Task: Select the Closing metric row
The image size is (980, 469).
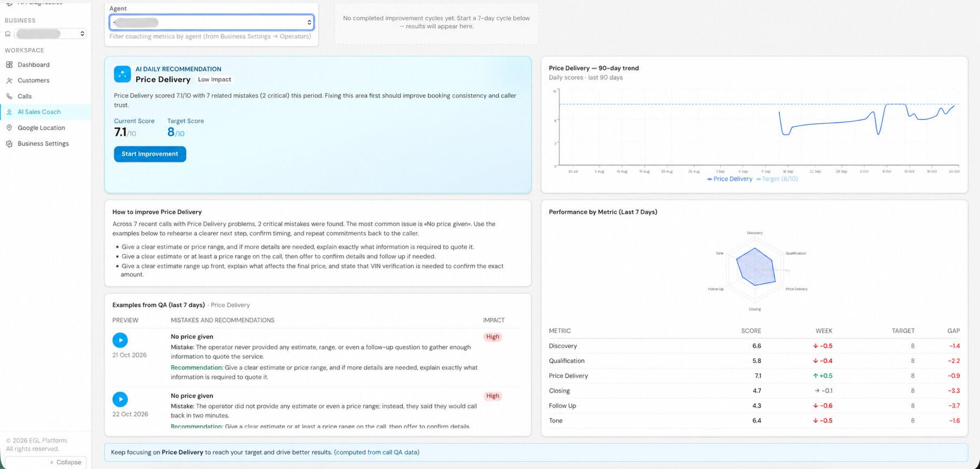Action: pos(754,391)
